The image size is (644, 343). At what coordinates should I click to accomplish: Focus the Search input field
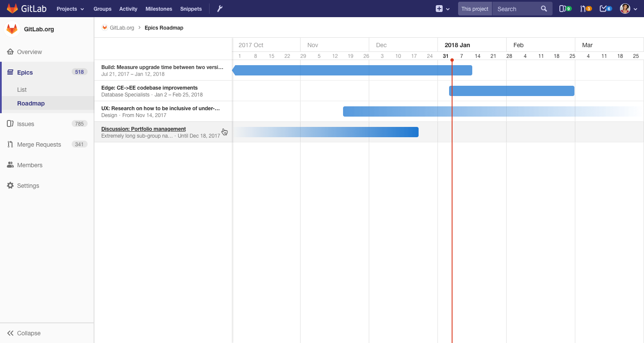516,9
